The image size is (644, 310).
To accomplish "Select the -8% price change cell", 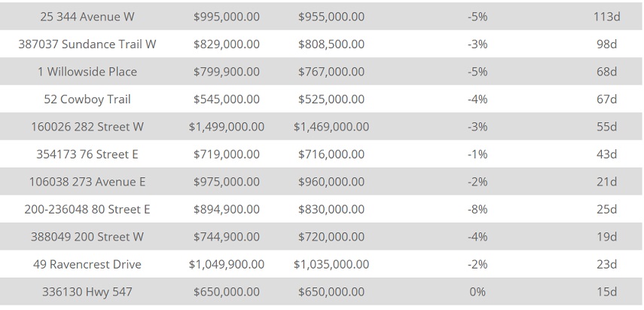I will coord(478,209).
